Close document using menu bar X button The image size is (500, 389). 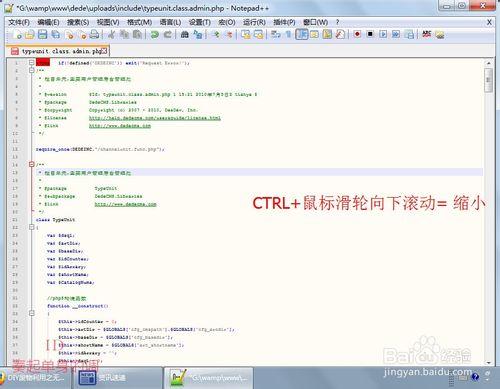tap(489, 22)
